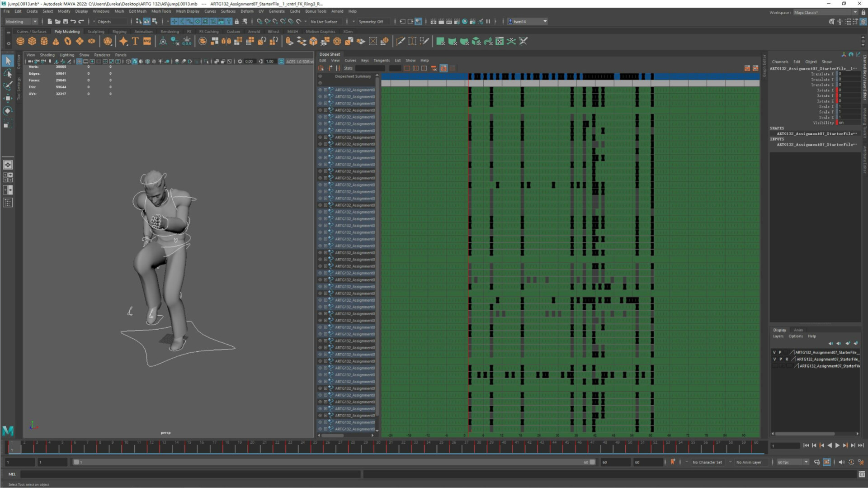868x488 pixels.
Task: Toggle V visibility for the first StarterFile layer
Action: pyautogui.click(x=774, y=352)
